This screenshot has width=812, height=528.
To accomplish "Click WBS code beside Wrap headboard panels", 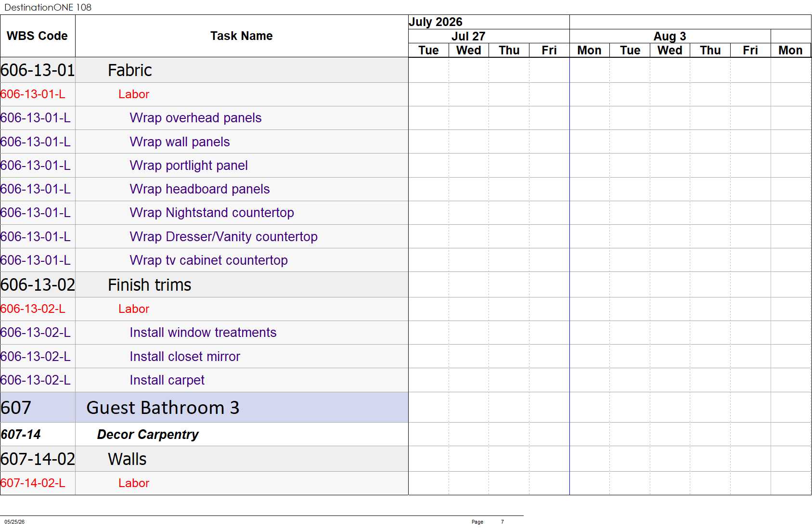I will click(x=36, y=189).
